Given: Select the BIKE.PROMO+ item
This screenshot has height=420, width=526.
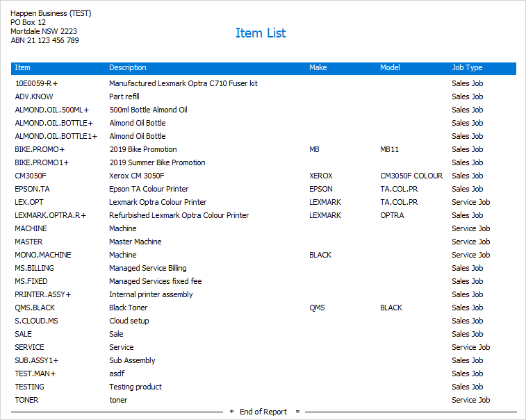Looking at the screenshot, I should coord(40,149).
